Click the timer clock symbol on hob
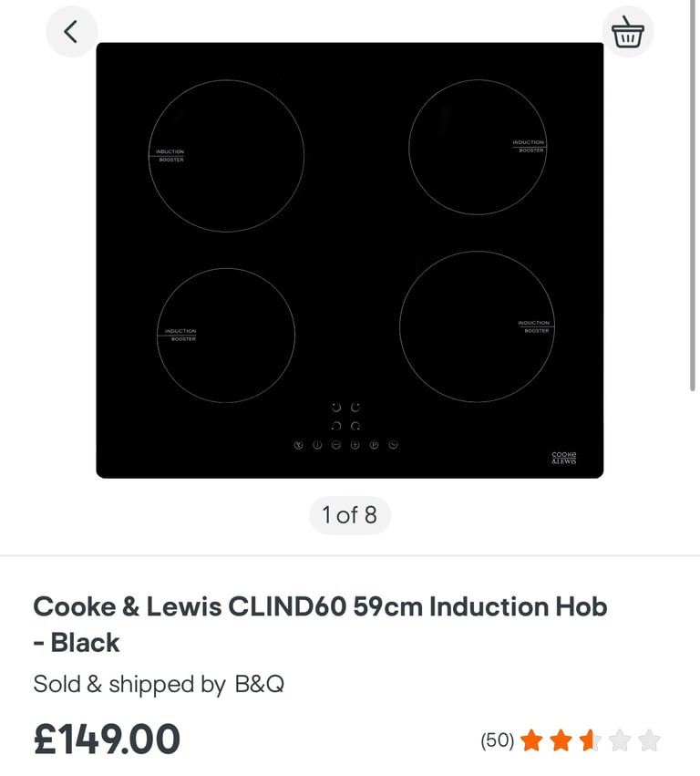 tap(393, 445)
